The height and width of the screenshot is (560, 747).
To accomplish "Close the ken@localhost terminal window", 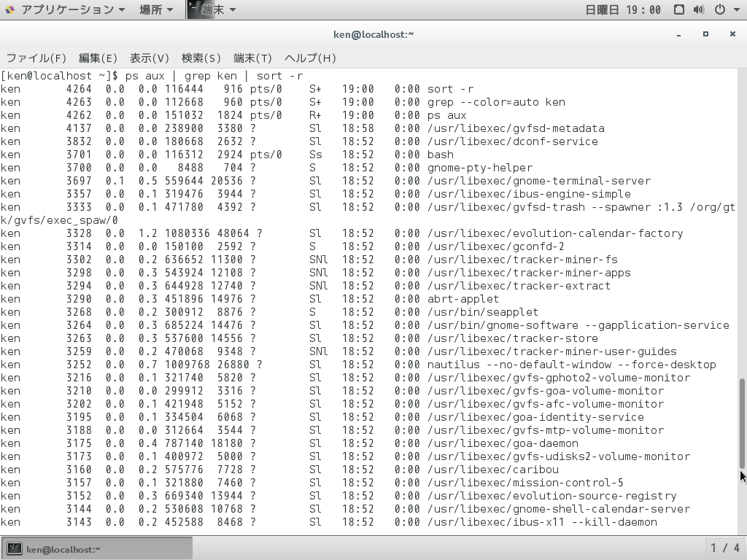I will (x=732, y=34).
